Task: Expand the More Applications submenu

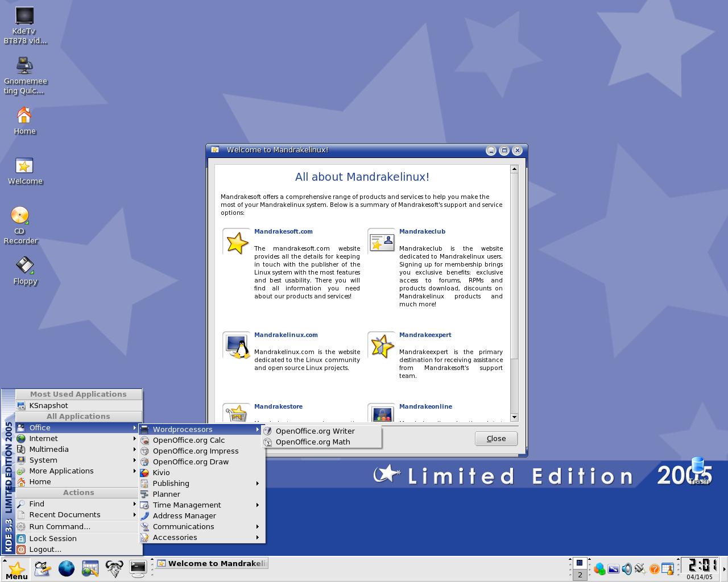Action: (78, 471)
